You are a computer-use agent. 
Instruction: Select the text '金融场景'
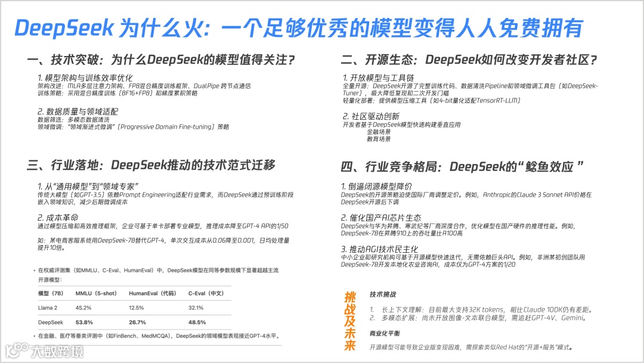[x=379, y=132]
